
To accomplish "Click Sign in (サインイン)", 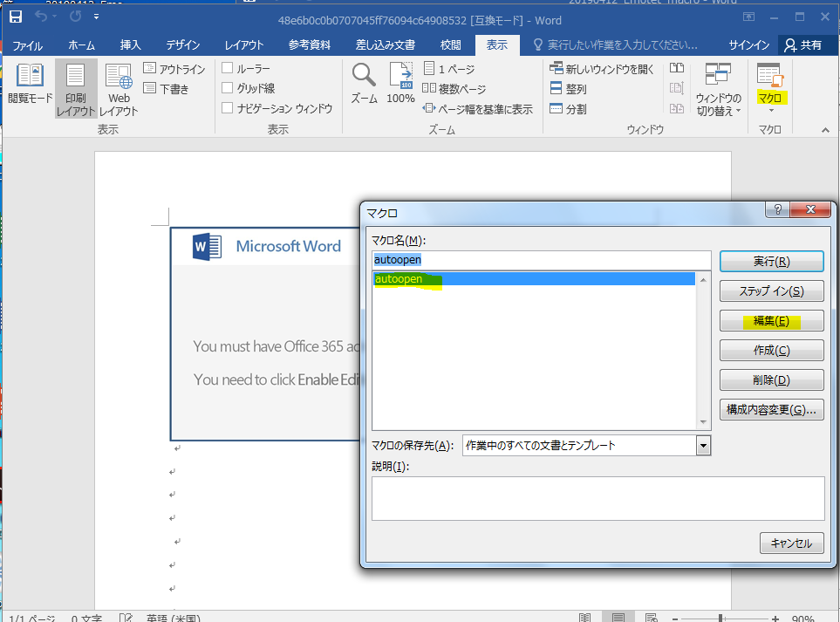I will point(749,45).
